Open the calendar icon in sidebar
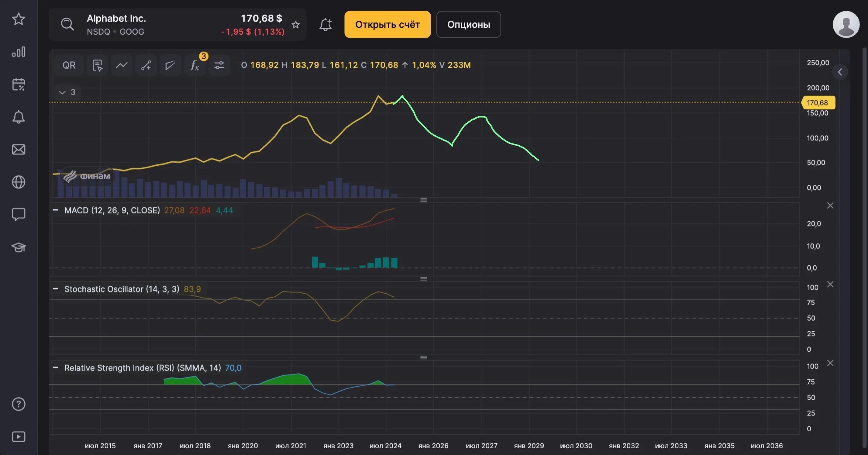Screen dimensions: 868x455 point(18,84)
